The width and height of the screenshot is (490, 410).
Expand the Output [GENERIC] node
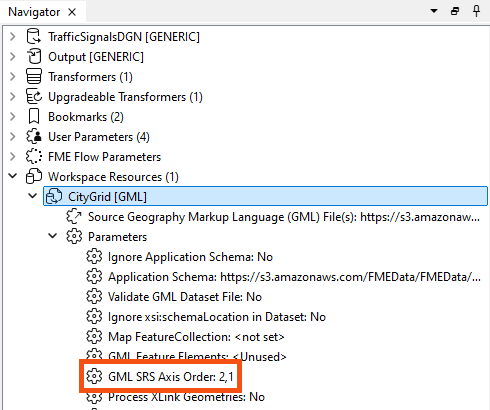click(13, 57)
